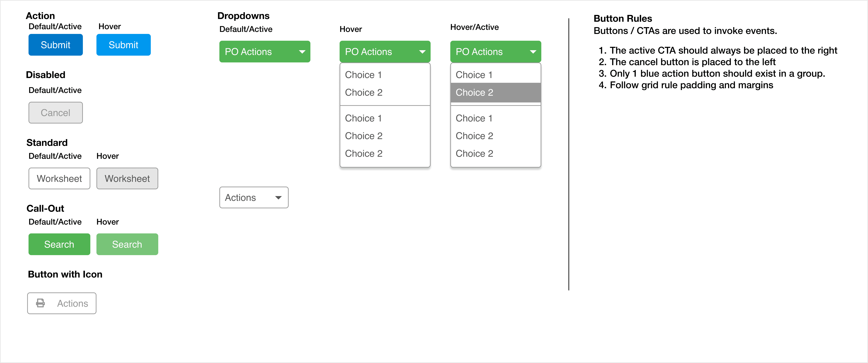Click the dark blue Submit button
Viewport: 868px width, 363px height.
tap(56, 45)
